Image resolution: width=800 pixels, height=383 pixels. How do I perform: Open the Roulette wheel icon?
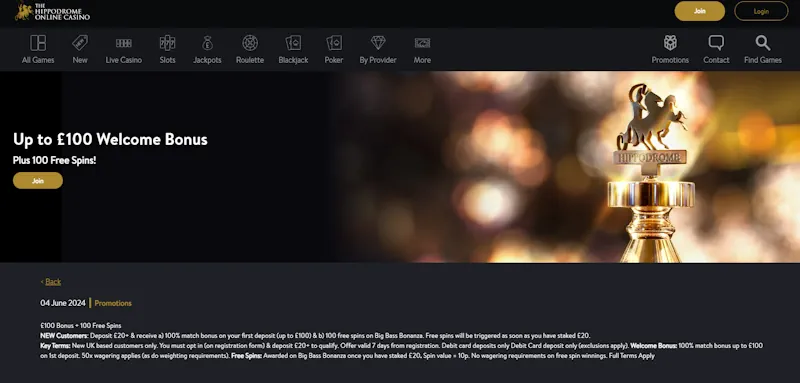click(x=250, y=43)
